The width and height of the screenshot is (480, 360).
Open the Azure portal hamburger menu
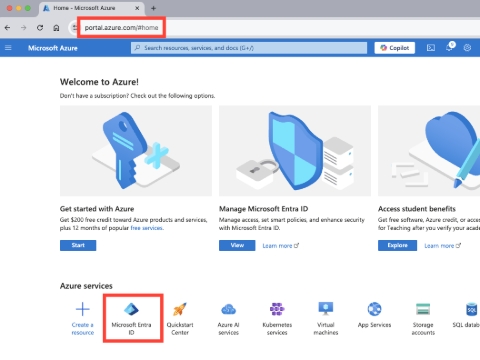click(8, 48)
